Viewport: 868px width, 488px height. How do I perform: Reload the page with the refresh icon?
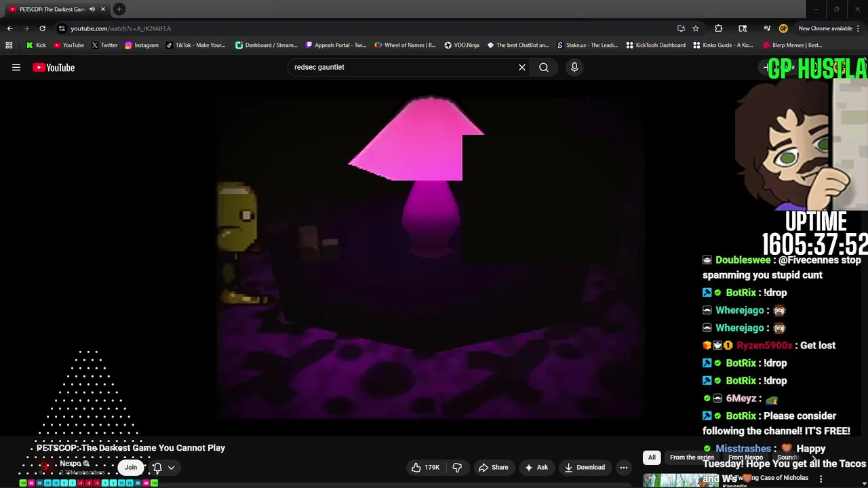[x=42, y=28]
